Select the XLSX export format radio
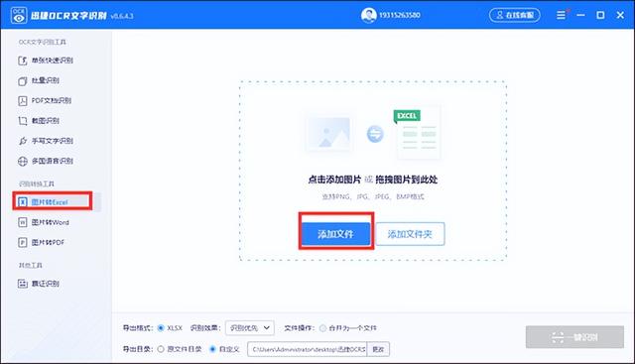Screen dimensions: 635x364 [161, 328]
